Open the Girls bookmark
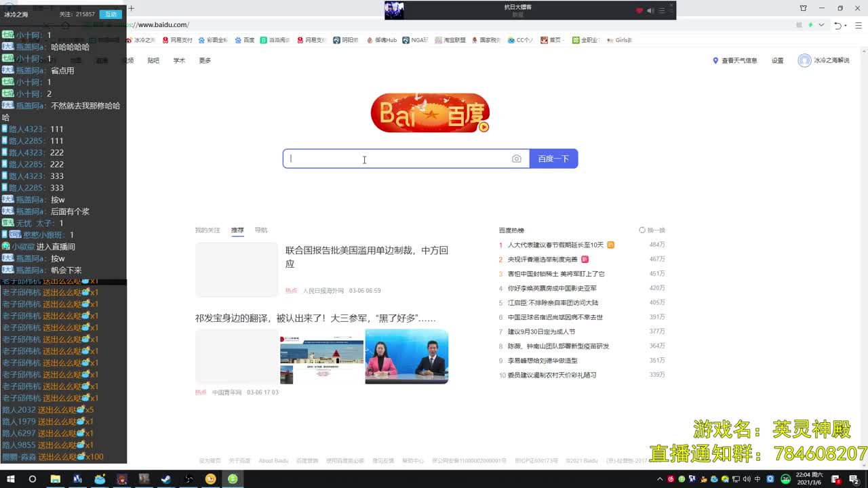The height and width of the screenshot is (488, 868). (x=619, y=40)
